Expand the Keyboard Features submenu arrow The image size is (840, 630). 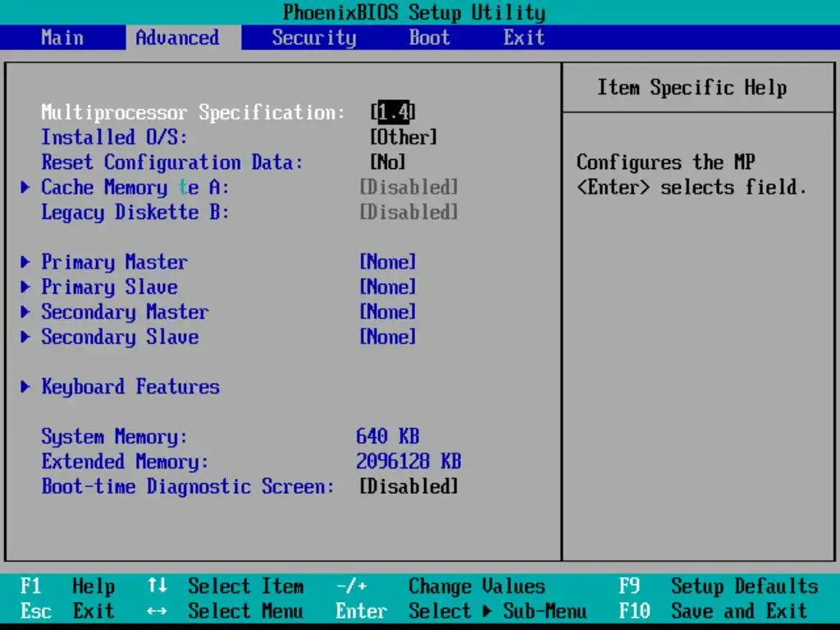(25, 387)
